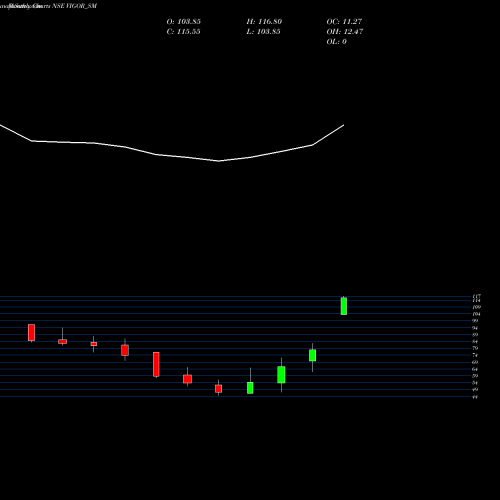500x500 pixels.
Task: Click the 104 price axis label
Action: 476,314
